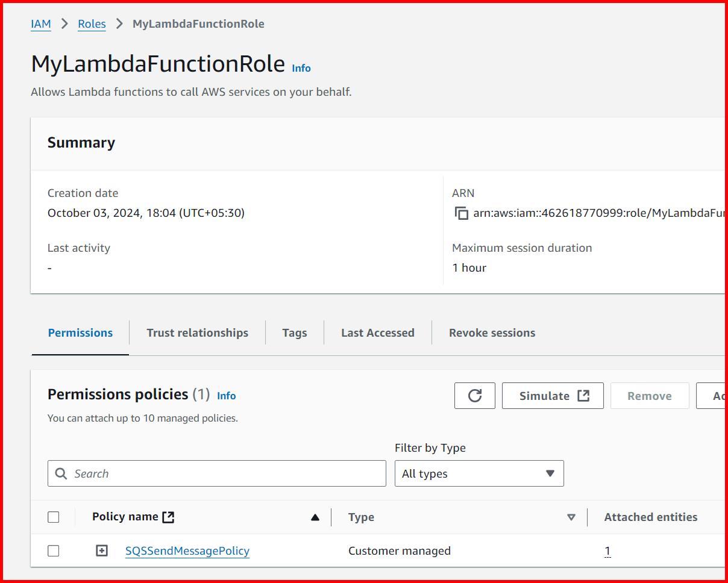This screenshot has width=728, height=583.
Task: Sort policies by Policy name ascending arrow
Action: (x=315, y=517)
